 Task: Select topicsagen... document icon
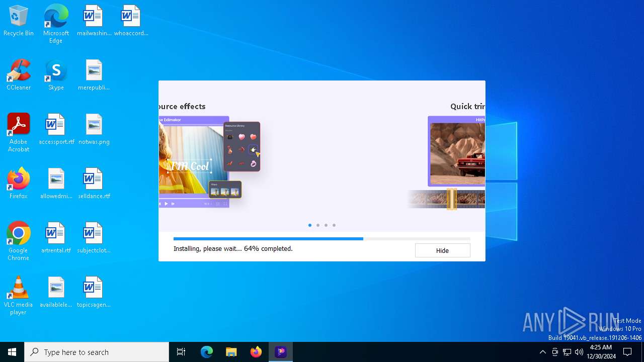click(94, 293)
